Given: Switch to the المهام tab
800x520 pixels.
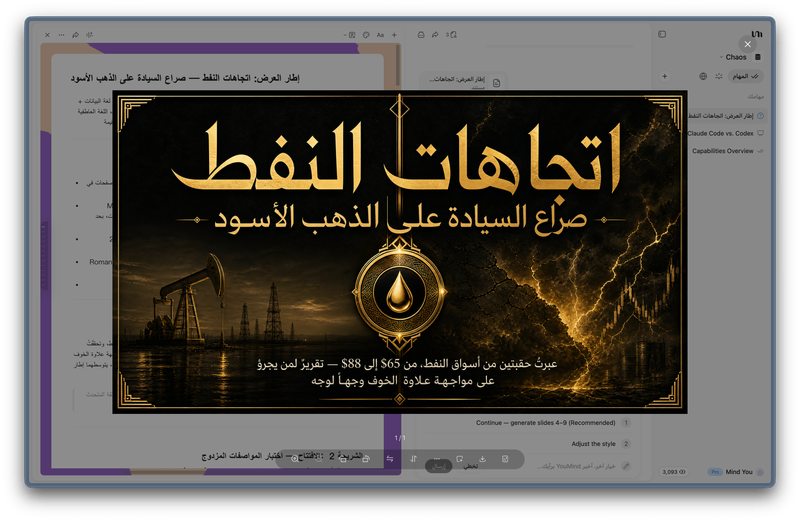Looking at the screenshot, I should pyautogui.click(x=745, y=76).
